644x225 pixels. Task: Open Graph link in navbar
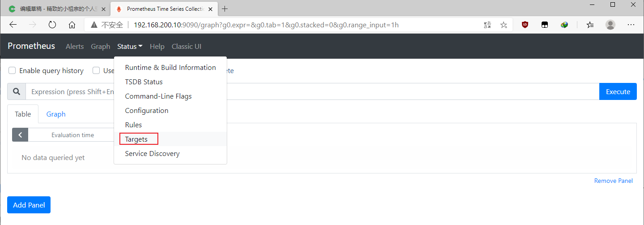(x=101, y=46)
